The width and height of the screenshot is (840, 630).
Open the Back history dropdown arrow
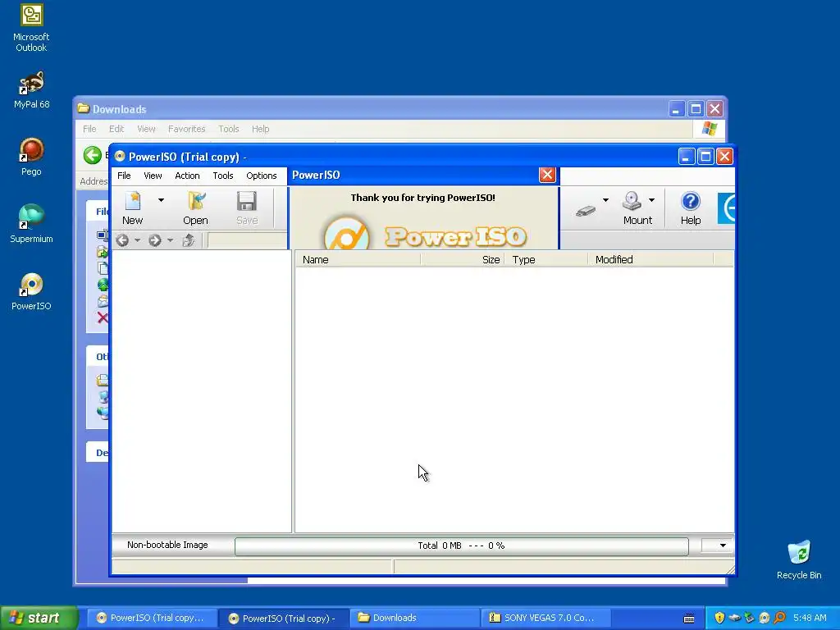click(x=137, y=240)
